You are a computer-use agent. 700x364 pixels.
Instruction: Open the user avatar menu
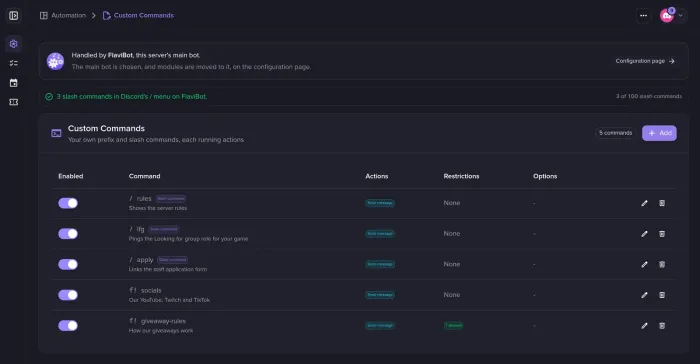673,16
